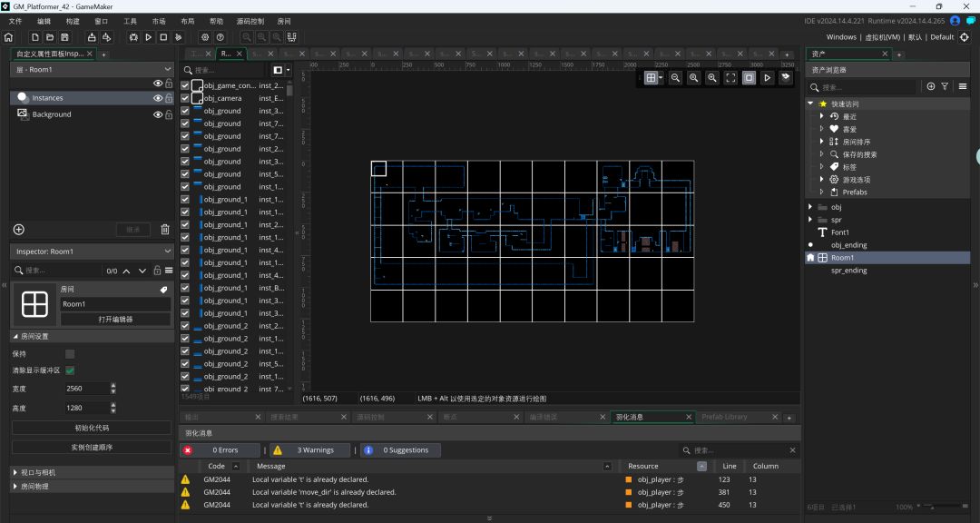Image resolution: width=980 pixels, height=523 pixels.
Task: Uncheck the obj_camera instance checkbox
Action: [185, 98]
